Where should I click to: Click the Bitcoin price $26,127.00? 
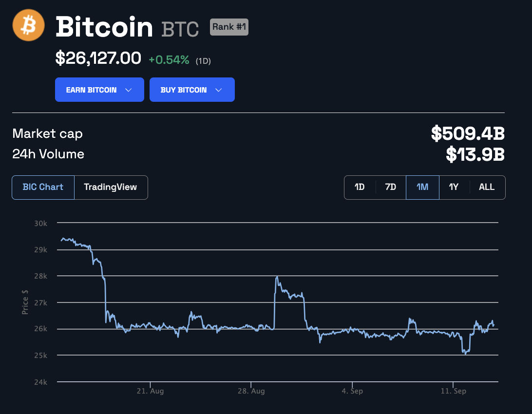[97, 57]
